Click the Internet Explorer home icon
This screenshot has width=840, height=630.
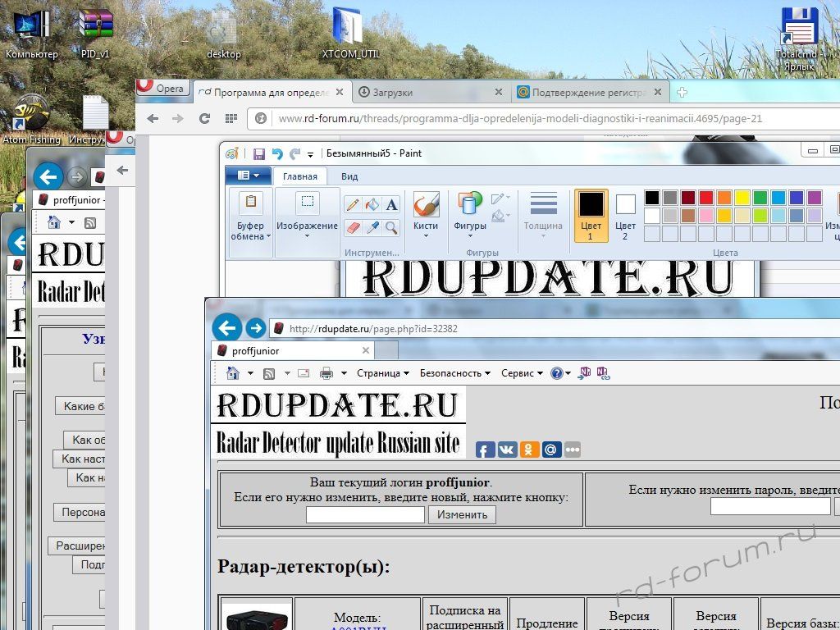tap(233, 373)
